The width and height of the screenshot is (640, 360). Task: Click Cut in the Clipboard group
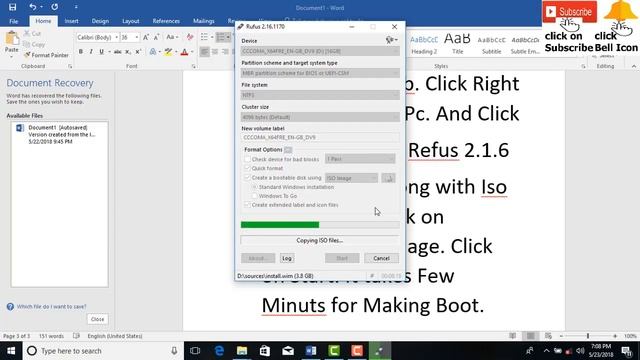click(32, 33)
